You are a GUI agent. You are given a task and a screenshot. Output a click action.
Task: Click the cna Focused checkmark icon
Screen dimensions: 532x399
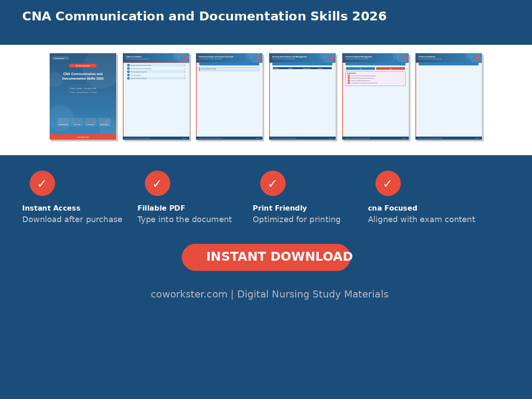pyautogui.click(x=388, y=183)
